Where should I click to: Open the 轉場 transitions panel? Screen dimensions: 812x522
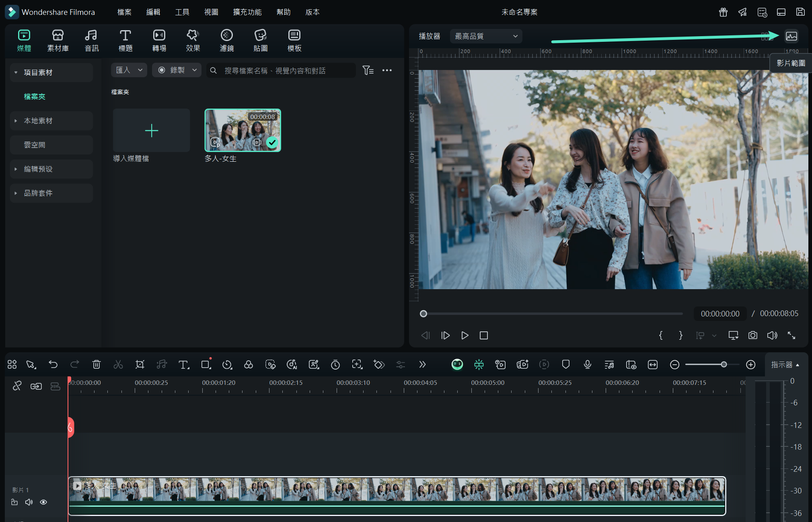[159, 40]
